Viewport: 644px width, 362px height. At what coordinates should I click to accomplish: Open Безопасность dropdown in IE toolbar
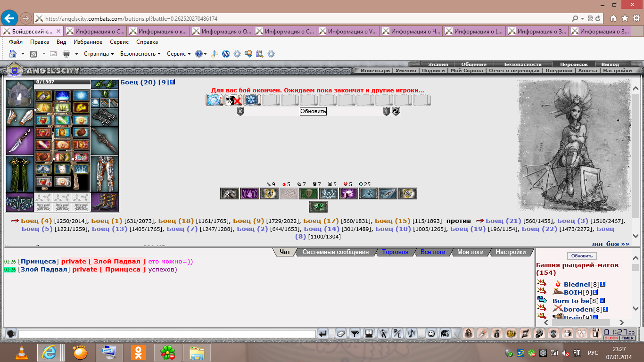[140, 54]
